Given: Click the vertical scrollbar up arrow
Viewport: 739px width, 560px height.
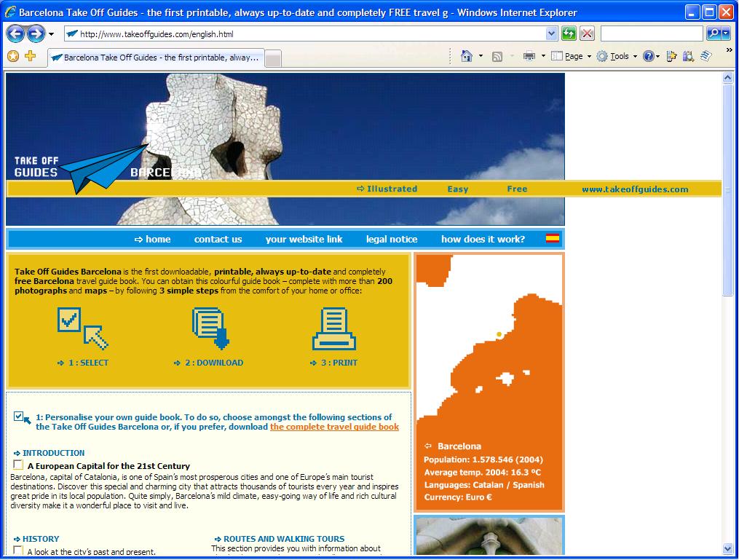Looking at the screenshot, I should (727, 78).
